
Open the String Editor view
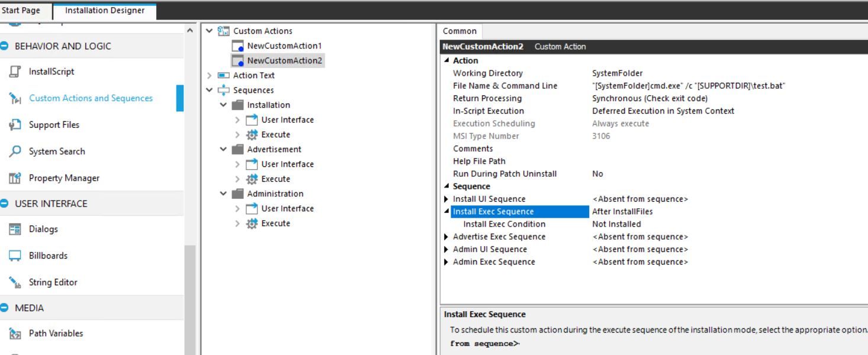pos(53,282)
